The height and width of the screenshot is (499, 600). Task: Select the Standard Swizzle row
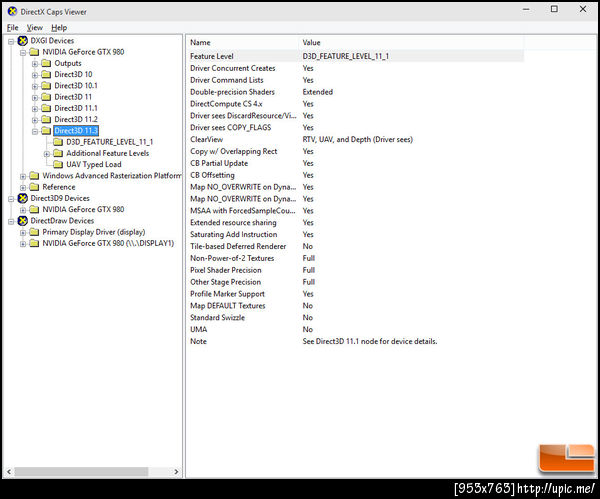coord(355,317)
